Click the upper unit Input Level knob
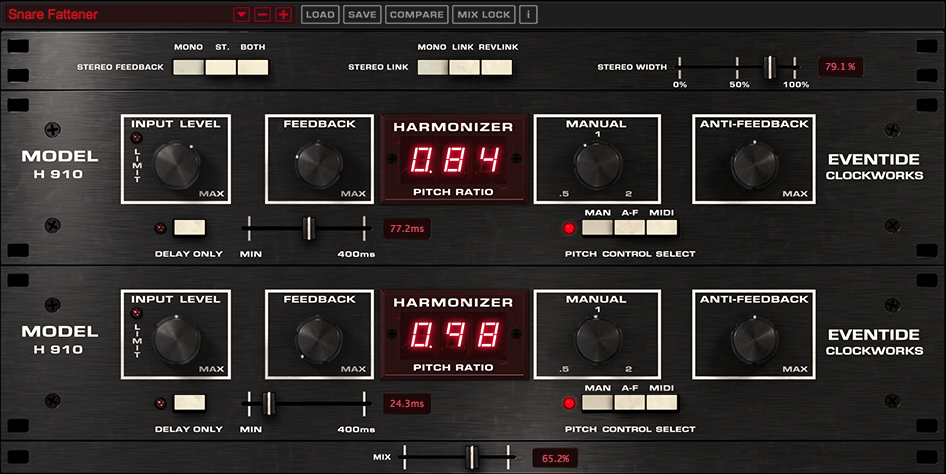This screenshot has width=946, height=474. [177, 165]
